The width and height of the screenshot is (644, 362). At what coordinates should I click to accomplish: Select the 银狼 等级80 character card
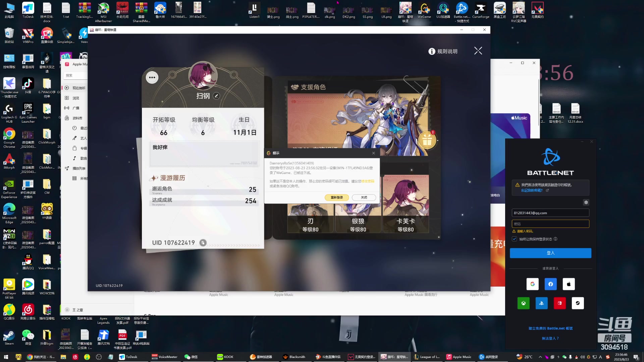pyautogui.click(x=358, y=218)
